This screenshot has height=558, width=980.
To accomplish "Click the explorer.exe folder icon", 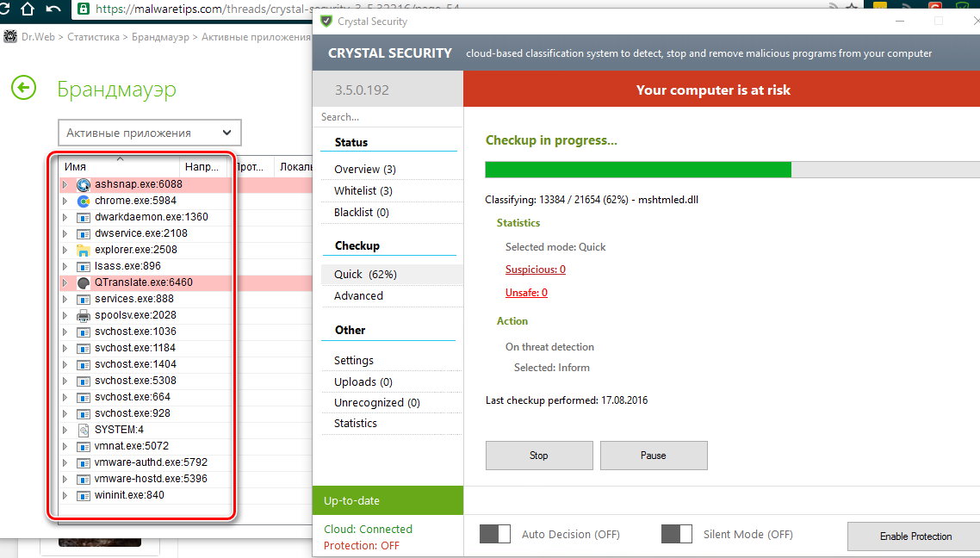I will tap(84, 250).
